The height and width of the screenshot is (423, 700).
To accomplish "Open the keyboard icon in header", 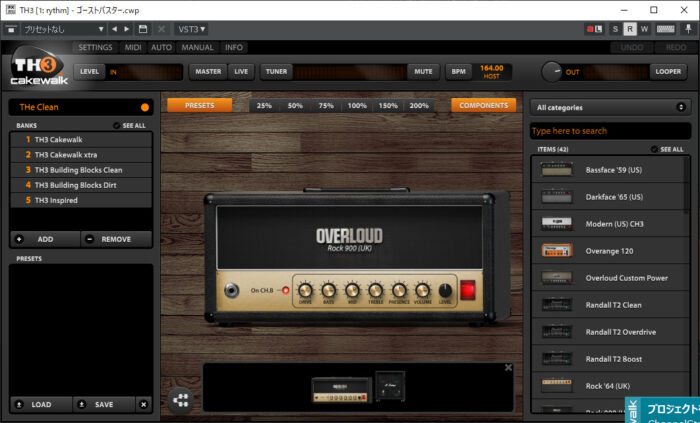I will [x=665, y=29].
